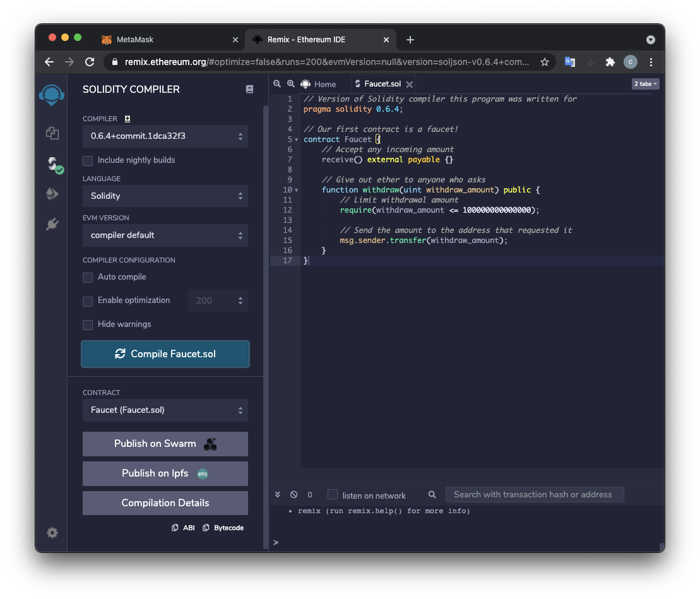The image size is (700, 599).
Task: Open the compiler version 0.6.4+commit dropdown
Action: [x=165, y=136]
